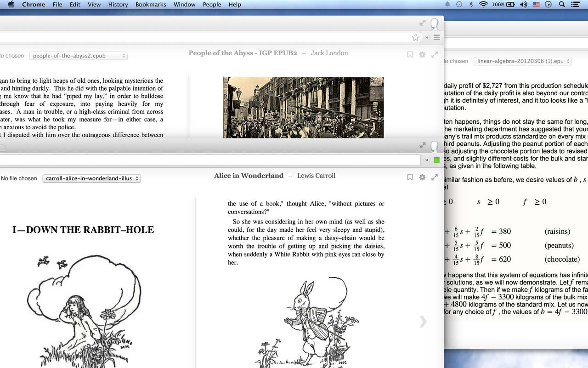
Task: Star the page in People of the Abyss window
Action: 415,37
